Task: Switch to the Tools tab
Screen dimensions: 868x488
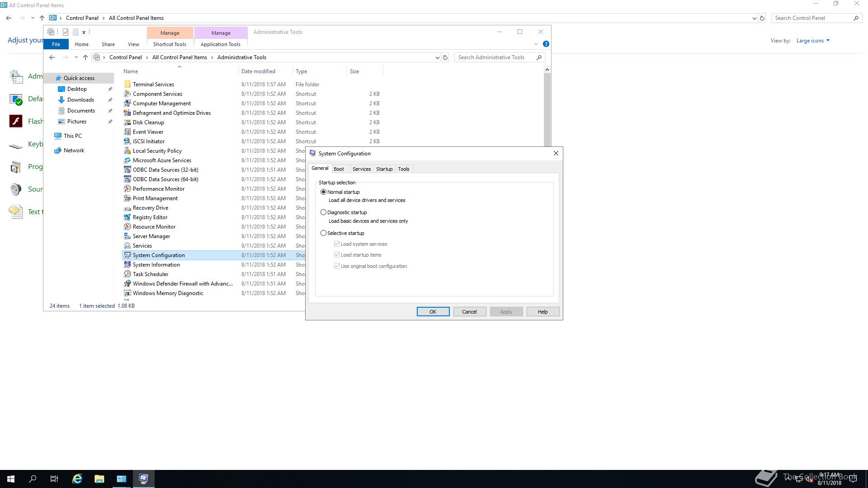Action: [x=404, y=169]
